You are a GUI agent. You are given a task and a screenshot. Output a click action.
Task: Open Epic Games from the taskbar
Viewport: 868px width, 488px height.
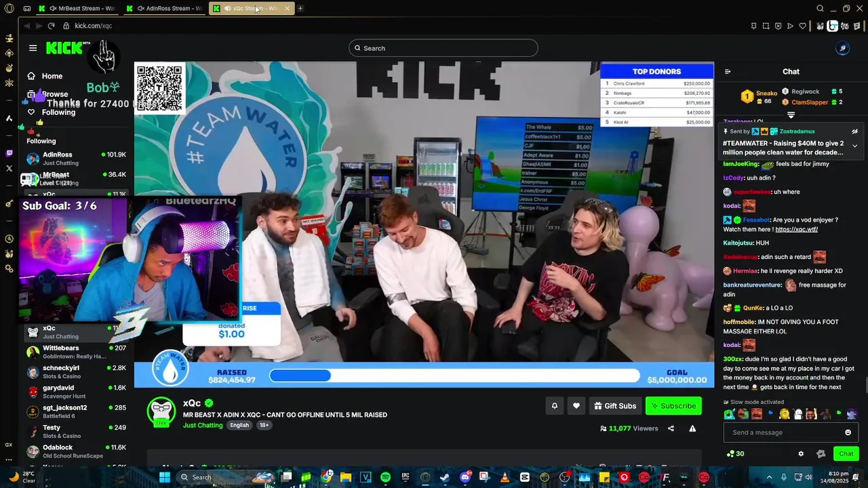(406, 477)
